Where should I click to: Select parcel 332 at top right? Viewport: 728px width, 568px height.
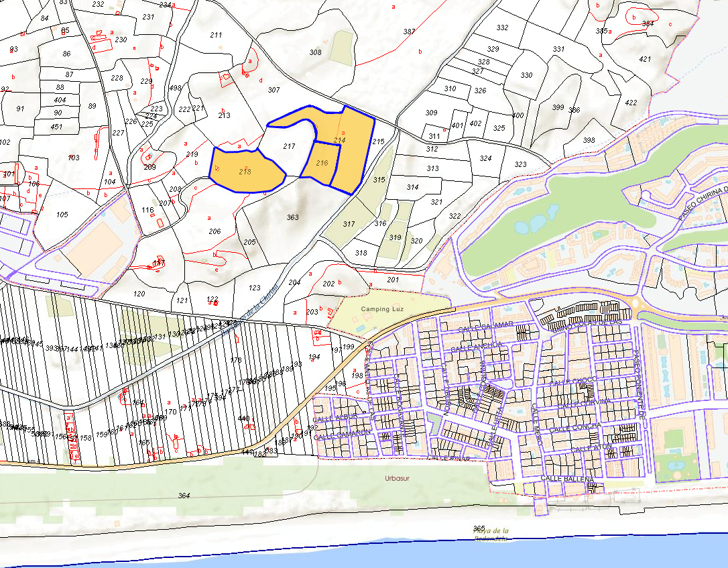pos(502,27)
